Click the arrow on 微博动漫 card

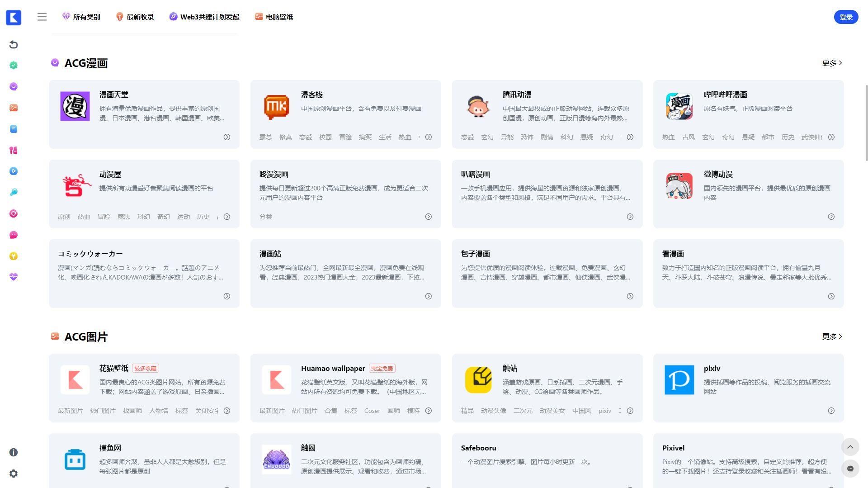pos(831,217)
